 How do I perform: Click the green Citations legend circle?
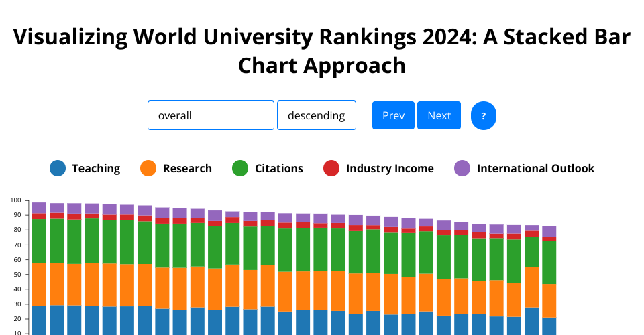(241, 169)
